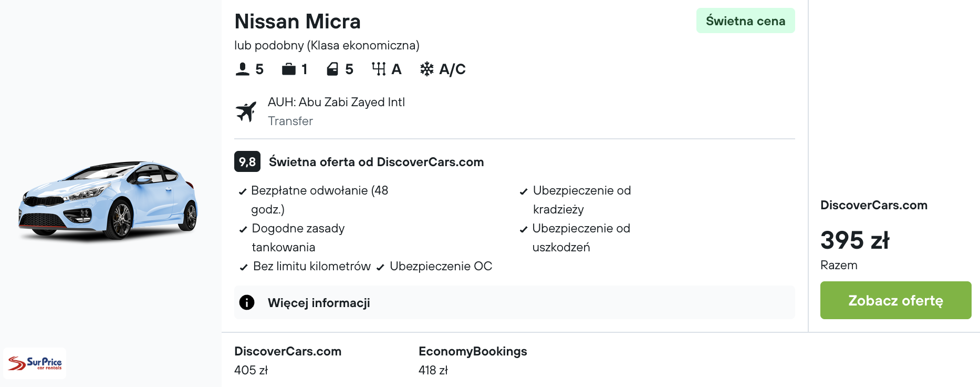Click the Bez limitu kilometrów feature
This screenshot has width=980, height=387.
(311, 267)
